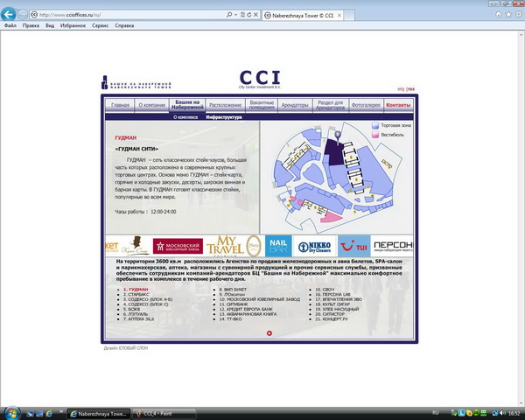Open the Windows Start orb
Image resolution: width=525 pixels, height=420 pixels.
pyautogui.click(x=11, y=413)
